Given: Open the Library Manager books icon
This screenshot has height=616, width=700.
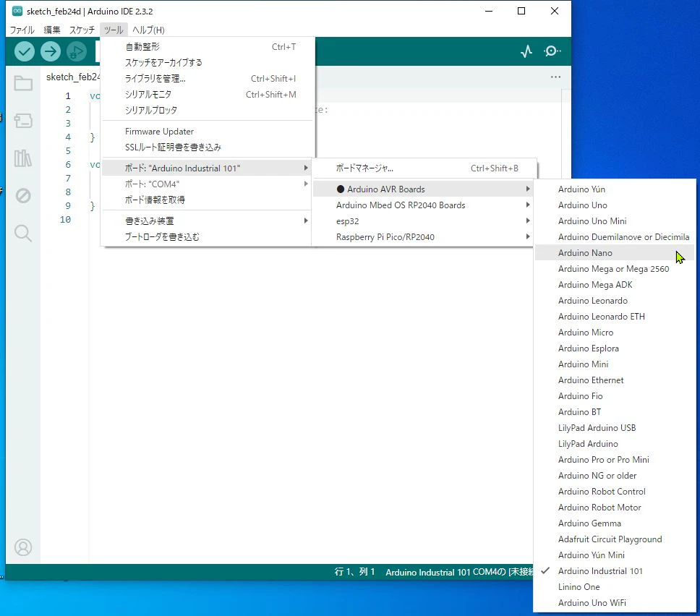Looking at the screenshot, I should pos(22,158).
